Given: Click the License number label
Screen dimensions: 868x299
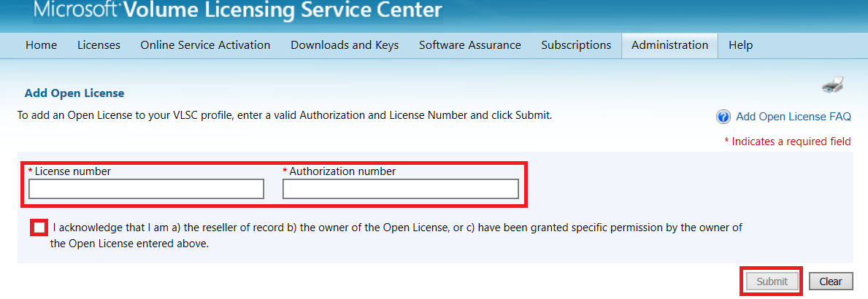Looking at the screenshot, I should click(72, 171).
